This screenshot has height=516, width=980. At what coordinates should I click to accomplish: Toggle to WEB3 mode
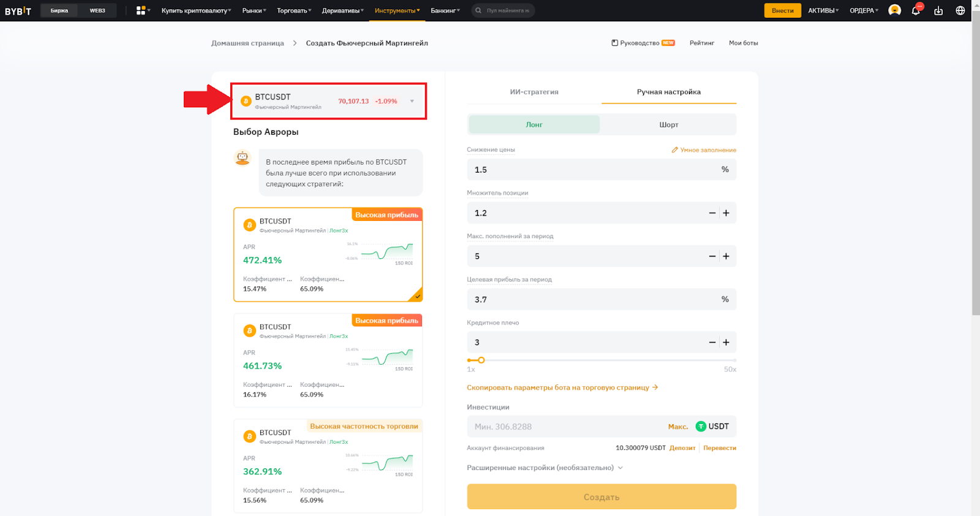(x=97, y=10)
